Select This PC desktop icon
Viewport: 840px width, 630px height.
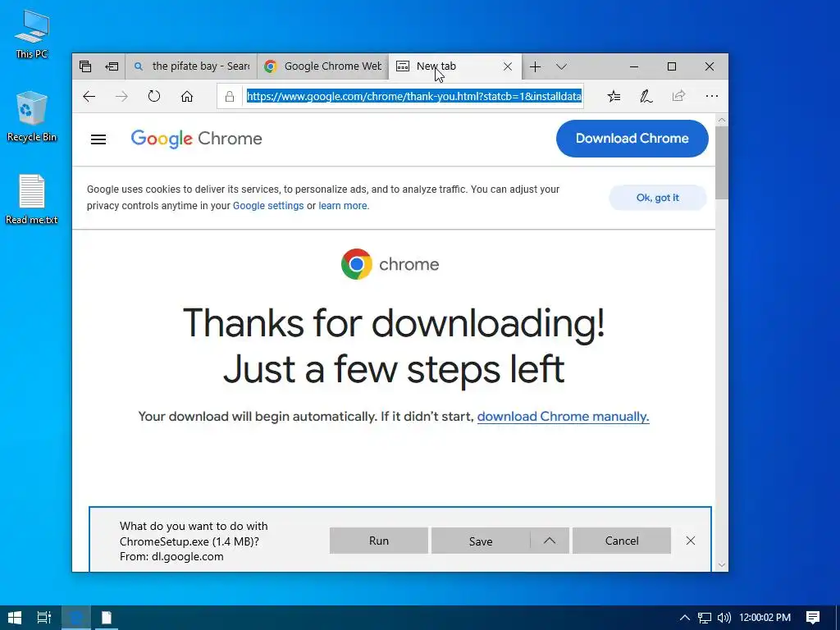click(x=32, y=34)
